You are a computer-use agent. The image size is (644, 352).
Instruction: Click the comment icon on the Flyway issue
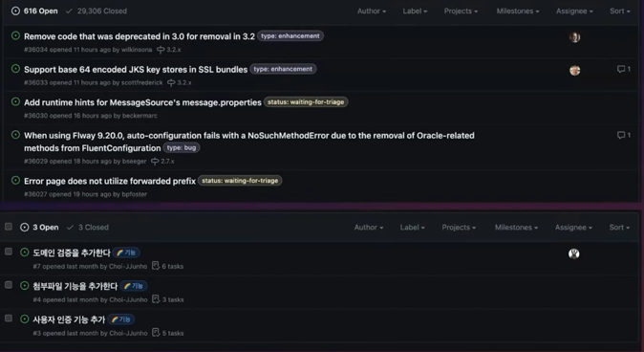click(621, 135)
